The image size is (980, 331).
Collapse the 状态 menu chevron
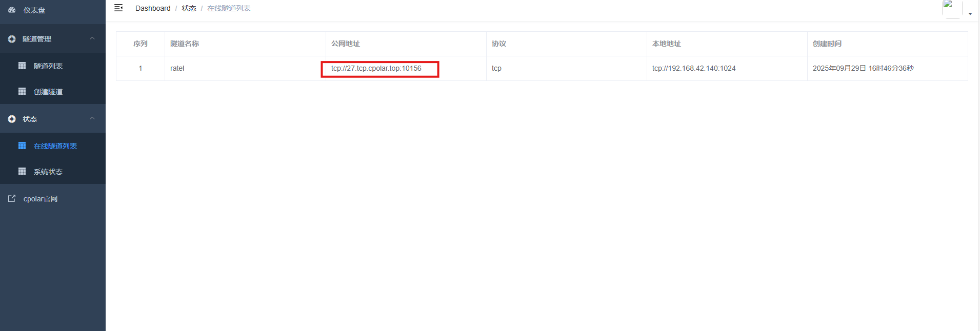92,118
